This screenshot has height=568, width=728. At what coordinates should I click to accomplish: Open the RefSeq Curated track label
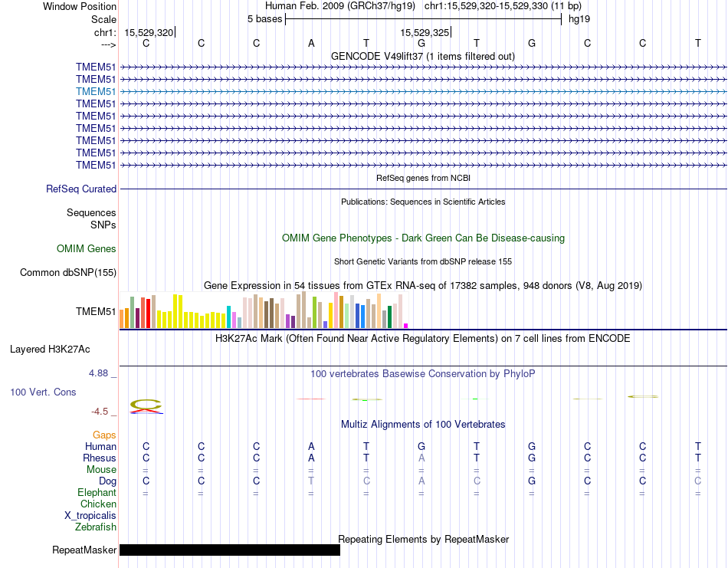click(81, 189)
